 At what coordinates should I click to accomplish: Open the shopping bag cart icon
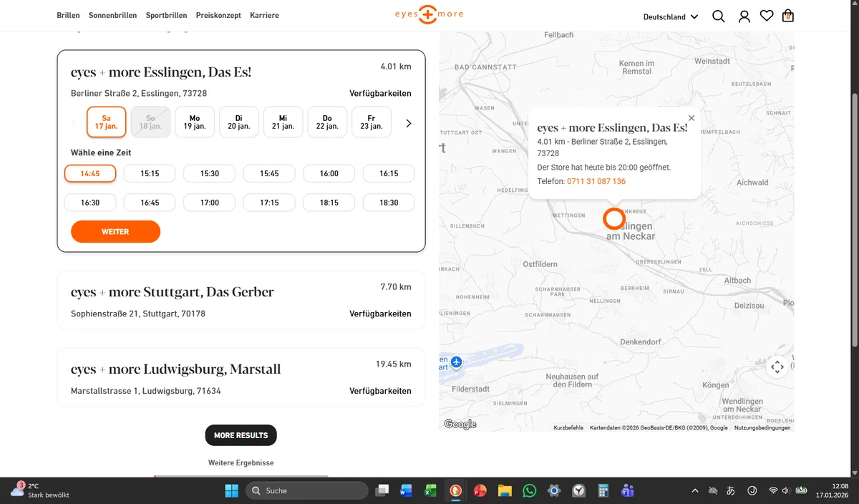[788, 16]
